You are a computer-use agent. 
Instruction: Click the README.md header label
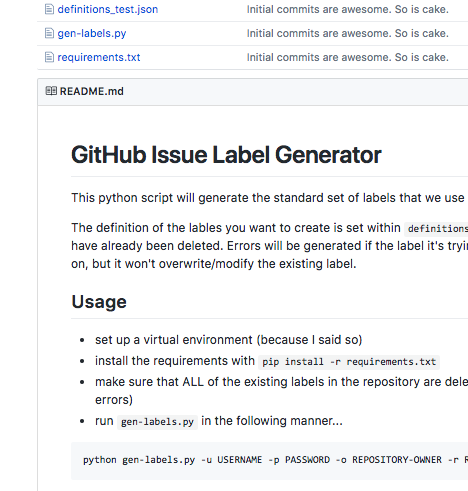pyautogui.click(x=92, y=91)
